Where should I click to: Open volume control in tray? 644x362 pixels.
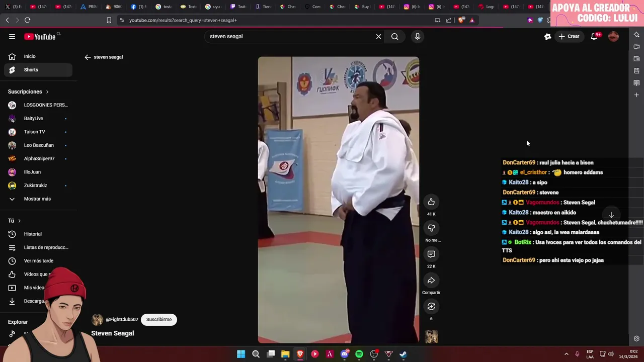tap(611, 354)
